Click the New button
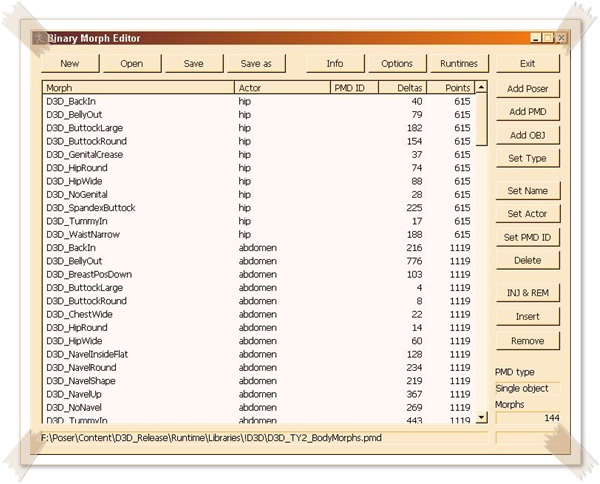This screenshot has width=600, height=484. click(x=70, y=64)
